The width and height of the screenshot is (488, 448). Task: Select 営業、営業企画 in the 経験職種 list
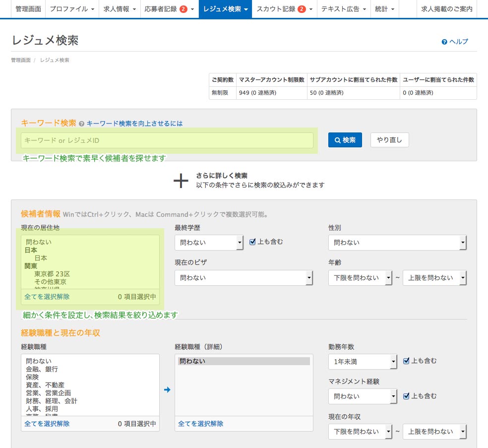48,393
